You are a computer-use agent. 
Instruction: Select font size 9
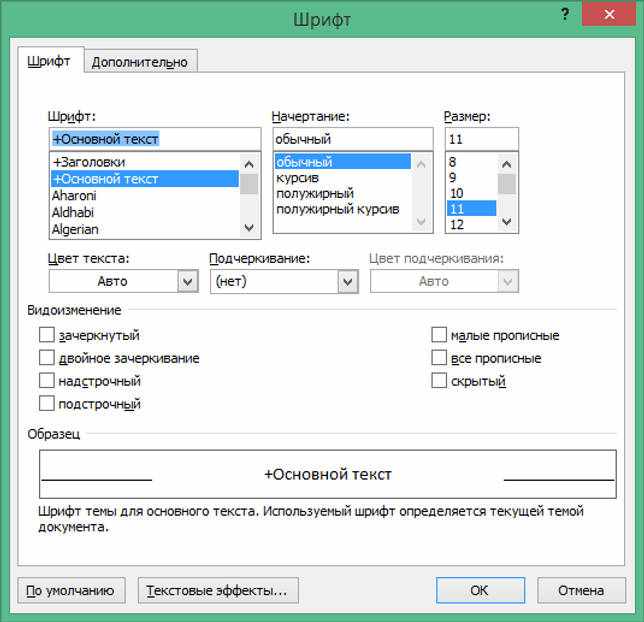coord(472,177)
